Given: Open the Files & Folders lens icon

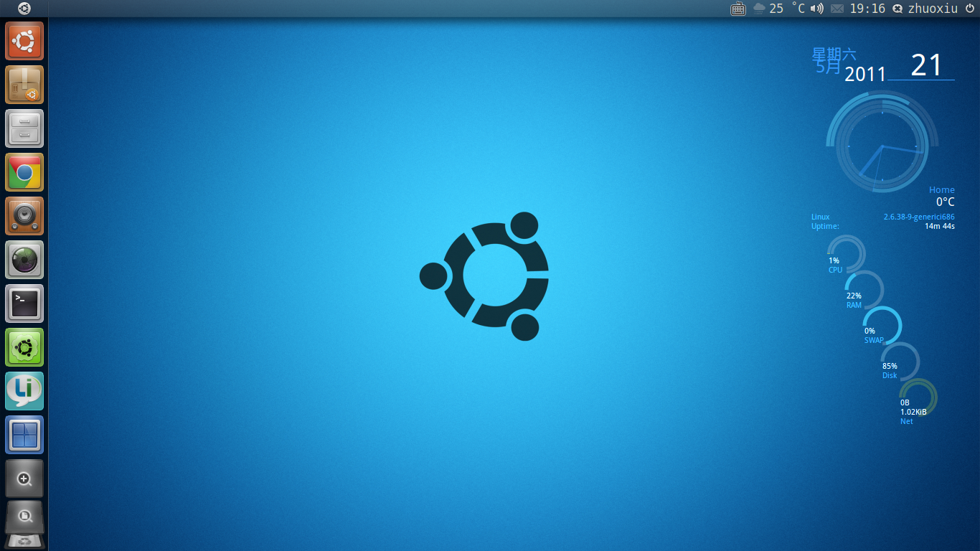Looking at the screenshot, I should 24,517.
